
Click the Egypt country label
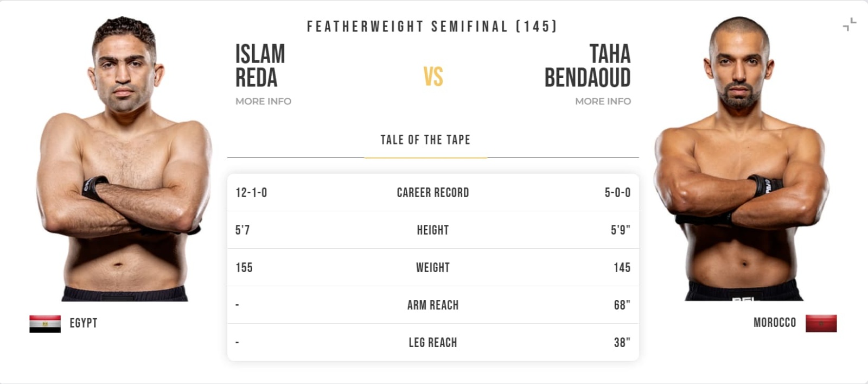click(x=84, y=323)
